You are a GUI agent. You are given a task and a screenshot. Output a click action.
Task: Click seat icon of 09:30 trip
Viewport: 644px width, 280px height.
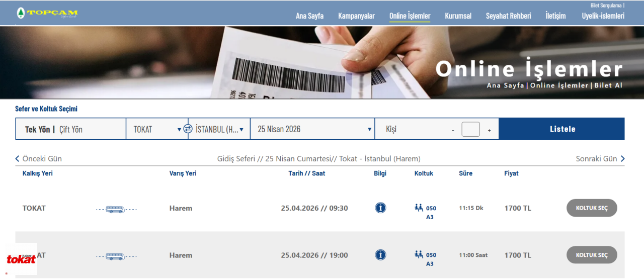click(x=419, y=208)
